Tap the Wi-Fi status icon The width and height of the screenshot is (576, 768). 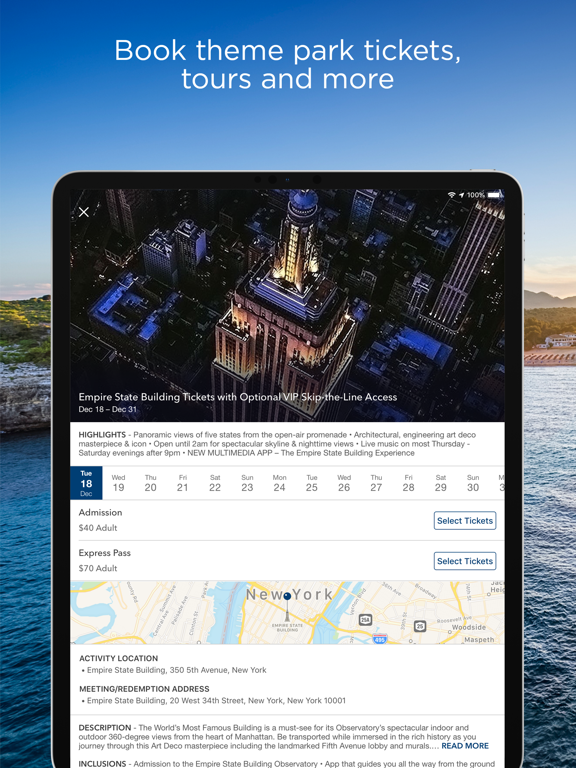click(452, 195)
